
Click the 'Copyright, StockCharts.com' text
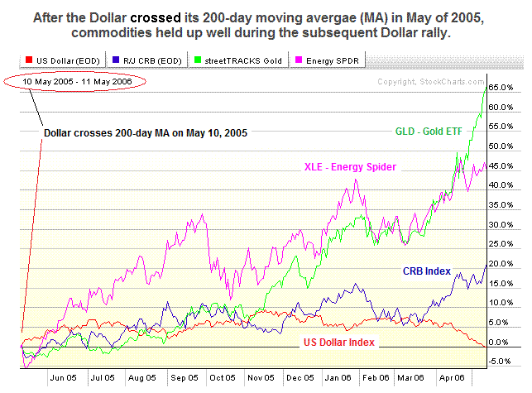click(x=431, y=82)
